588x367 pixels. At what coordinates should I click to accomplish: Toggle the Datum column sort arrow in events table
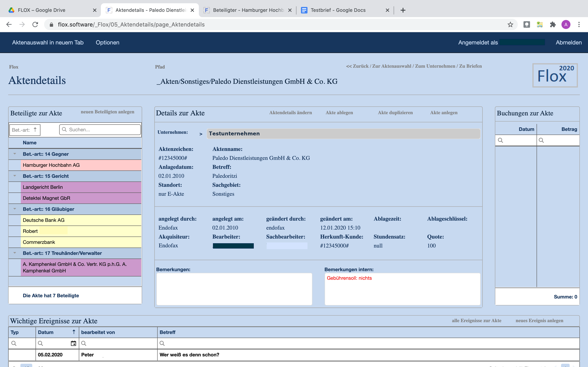[74, 332]
